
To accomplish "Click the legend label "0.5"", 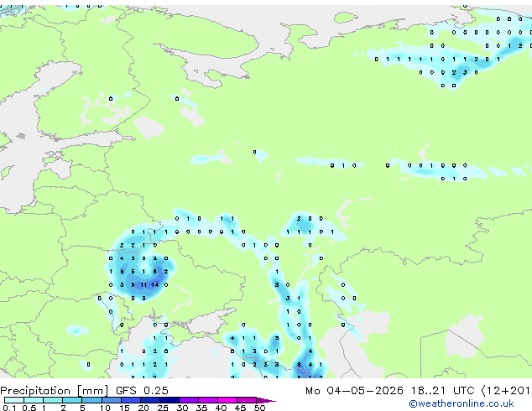I will click(x=29, y=408).
